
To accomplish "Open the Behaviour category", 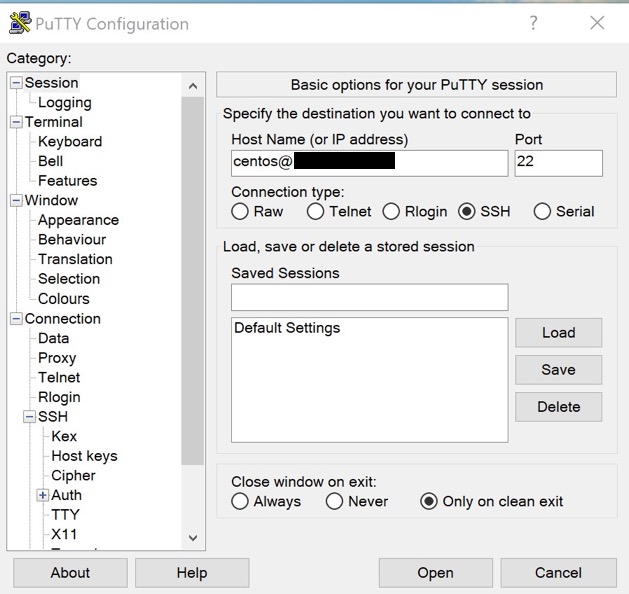I will 72,240.
